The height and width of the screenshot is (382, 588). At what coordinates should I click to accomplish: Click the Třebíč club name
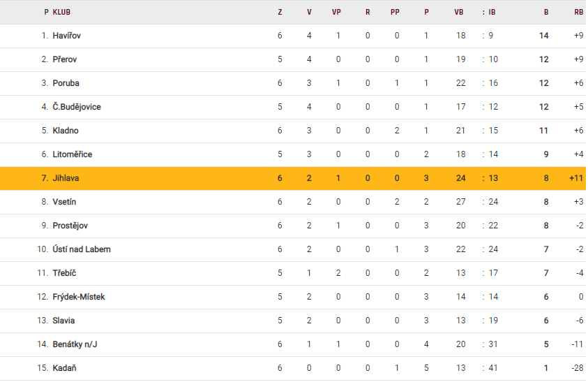(64, 273)
